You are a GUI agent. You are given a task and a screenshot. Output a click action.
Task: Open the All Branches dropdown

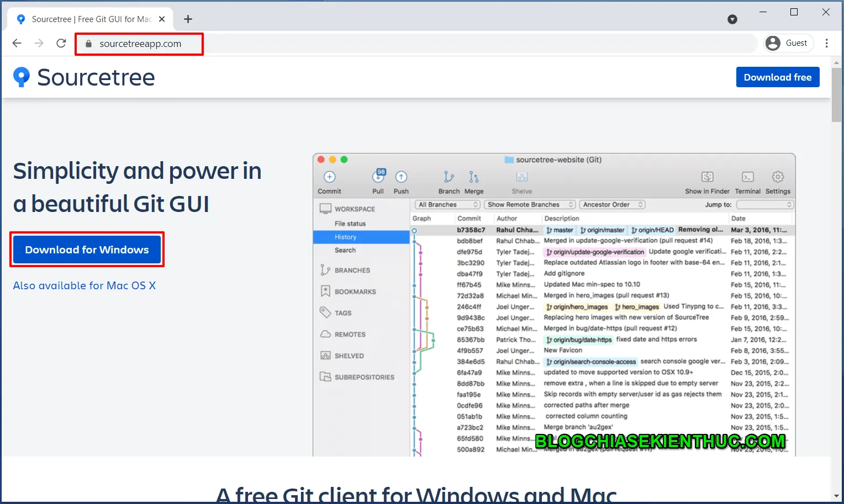(x=446, y=204)
